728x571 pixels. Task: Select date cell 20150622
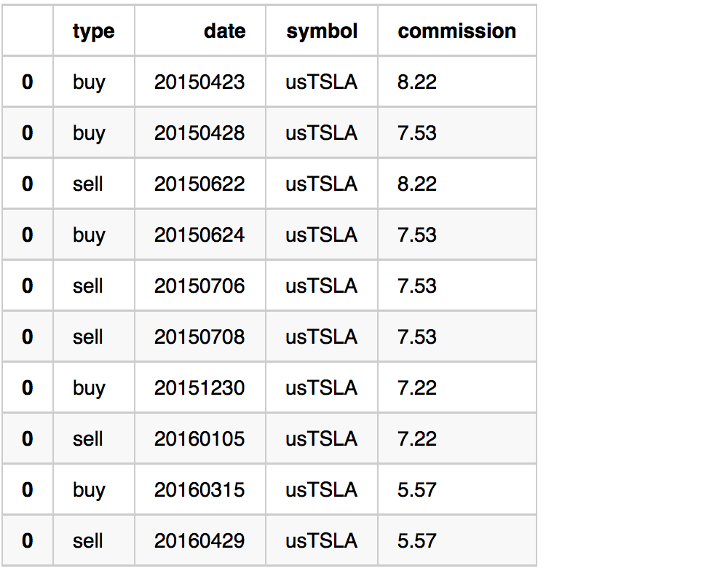199,184
